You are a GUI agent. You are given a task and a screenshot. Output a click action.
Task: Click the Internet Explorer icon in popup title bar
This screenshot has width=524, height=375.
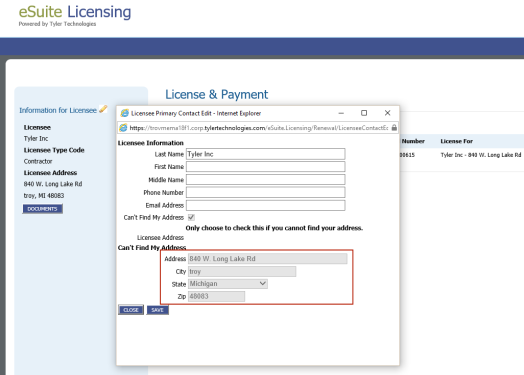[x=125, y=113]
